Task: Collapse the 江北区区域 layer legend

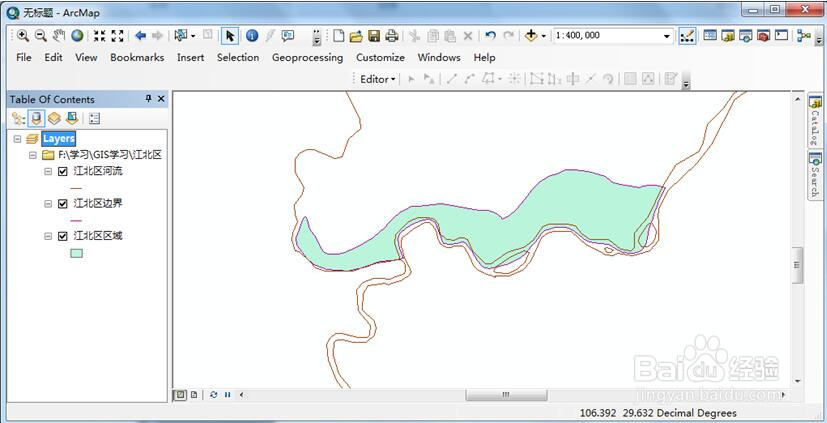Action: pyautogui.click(x=48, y=236)
